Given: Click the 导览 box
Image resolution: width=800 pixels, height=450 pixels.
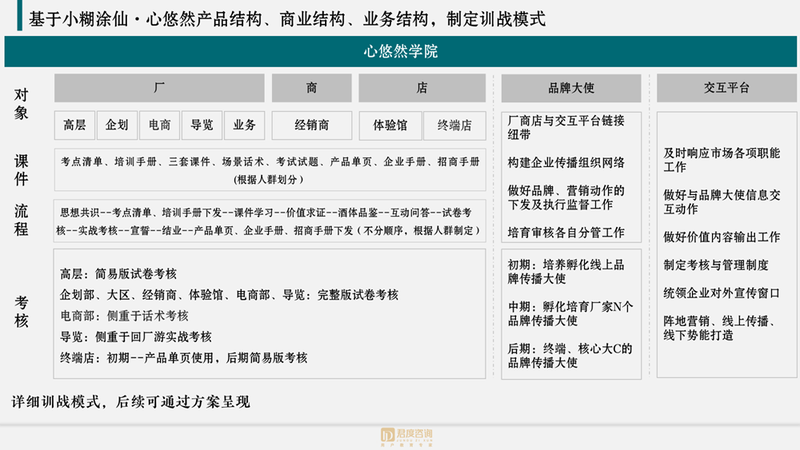Looking at the screenshot, I should [202, 125].
